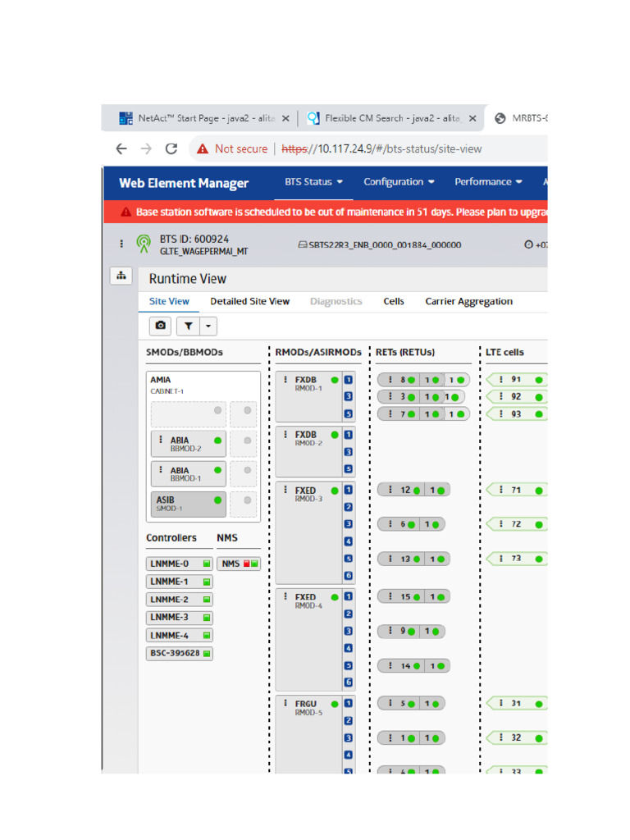The image size is (630, 840).
Task: Expand the Configuration menu
Action: pos(399,182)
